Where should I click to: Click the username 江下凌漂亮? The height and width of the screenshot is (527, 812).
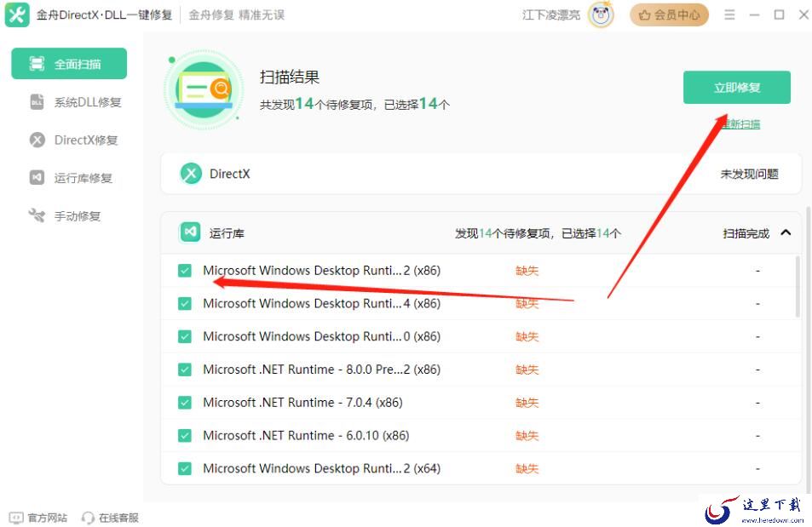tap(551, 15)
